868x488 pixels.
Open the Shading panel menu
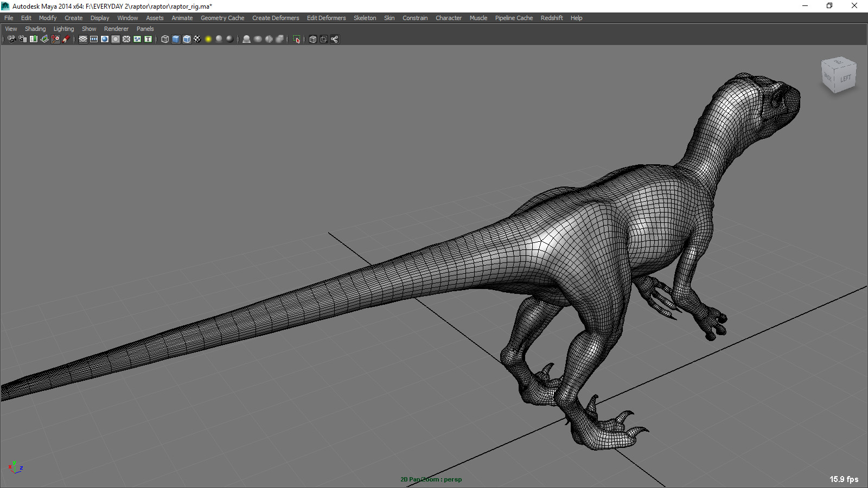coord(35,28)
